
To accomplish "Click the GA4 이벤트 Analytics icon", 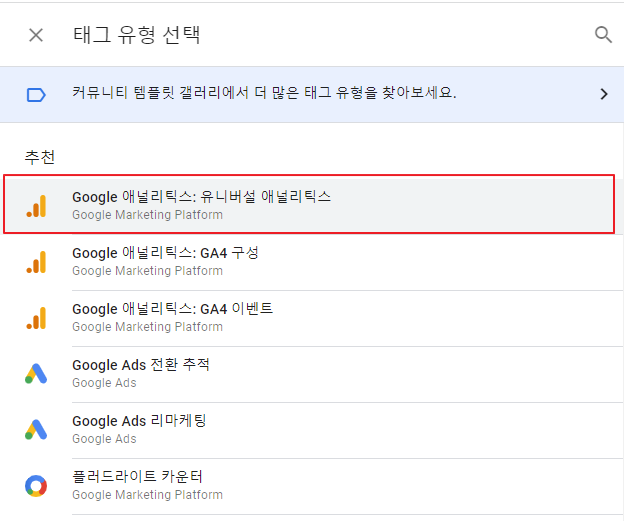I will tap(36, 318).
